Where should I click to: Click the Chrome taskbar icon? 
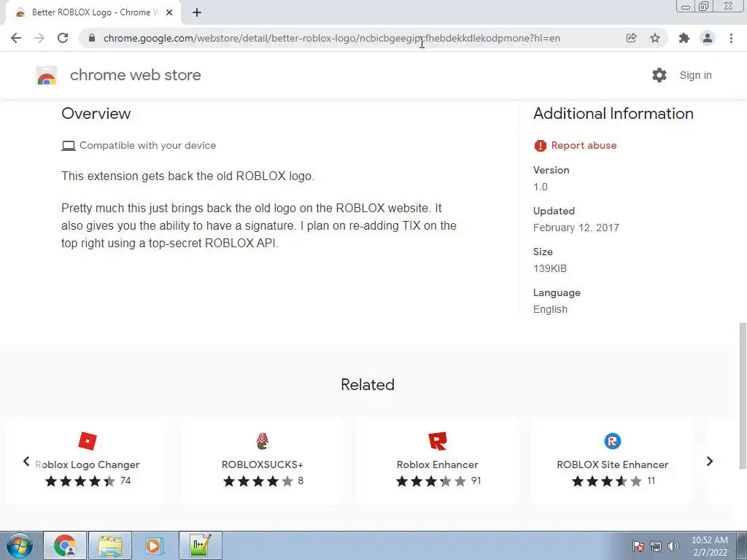pos(65,545)
